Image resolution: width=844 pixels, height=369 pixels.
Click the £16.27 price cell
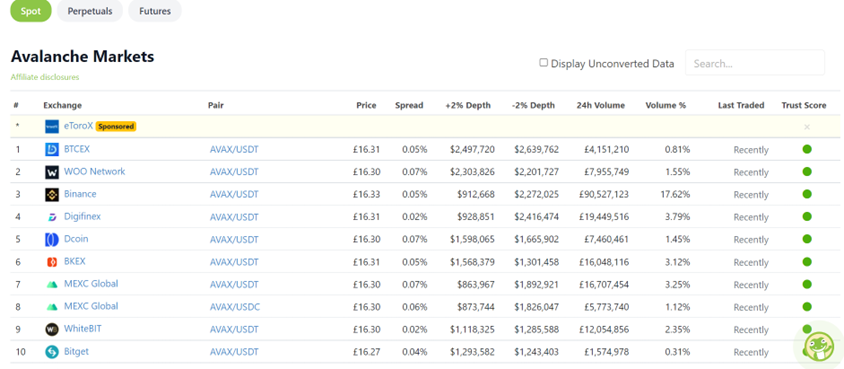[x=367, y=352]
